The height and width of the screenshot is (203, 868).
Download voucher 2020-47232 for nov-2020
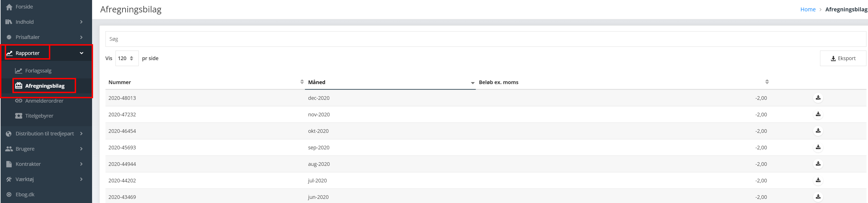click(818, 114)
